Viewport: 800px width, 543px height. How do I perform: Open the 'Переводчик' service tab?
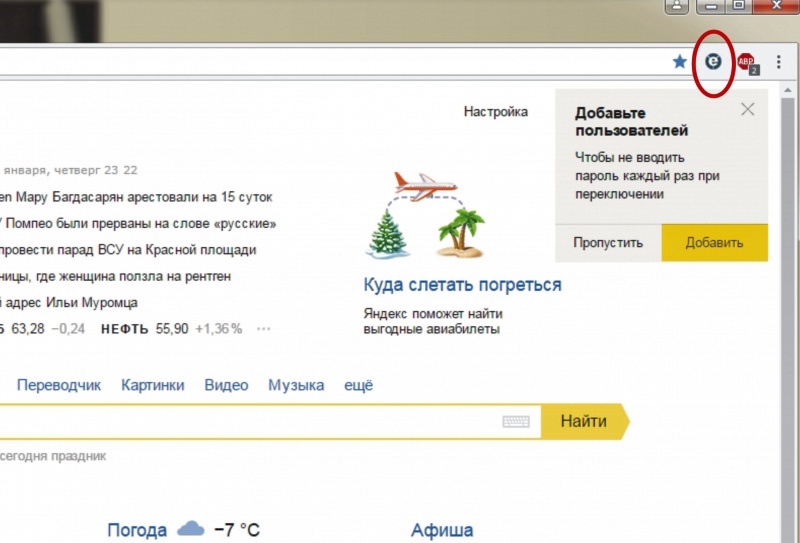click(59, 385)
